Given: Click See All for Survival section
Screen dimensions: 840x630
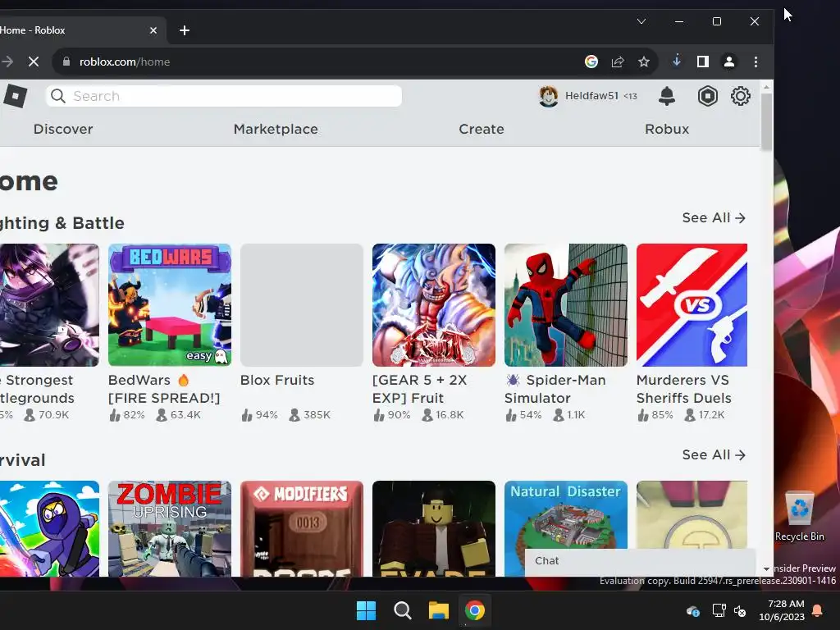Looking at the screenshot, I should coord(714,454).
